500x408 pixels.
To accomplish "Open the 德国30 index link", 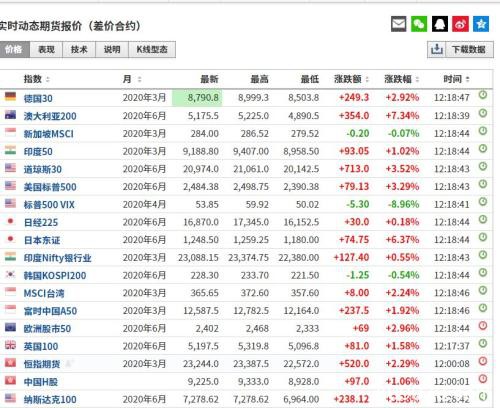I will coord(38,98).
